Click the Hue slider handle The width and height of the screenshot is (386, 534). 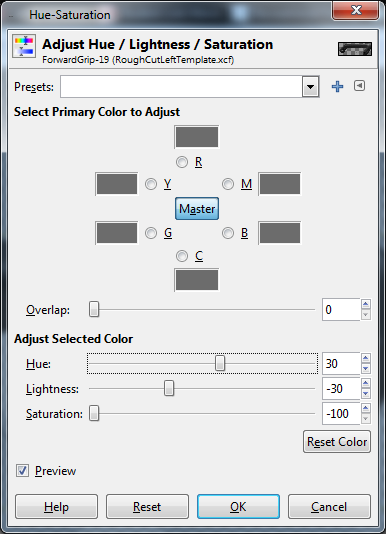(x=220, y=363)
